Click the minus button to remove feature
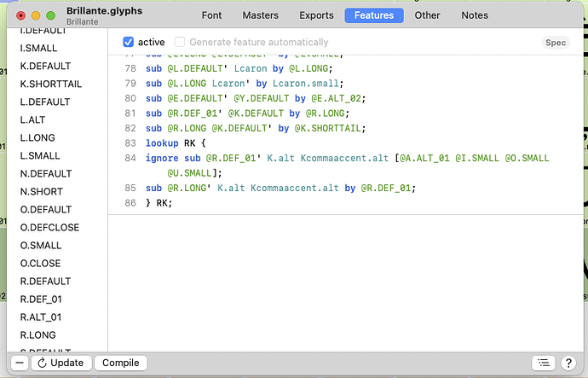This screenshot has width=588, height=378. pyautogui.click(x=19, y=363)
